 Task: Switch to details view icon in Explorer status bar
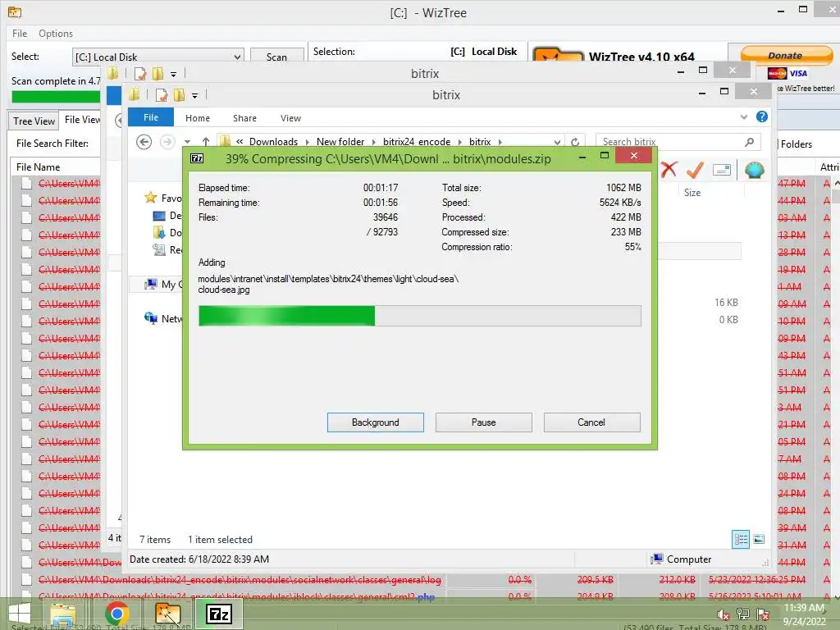tap(741, 540)
